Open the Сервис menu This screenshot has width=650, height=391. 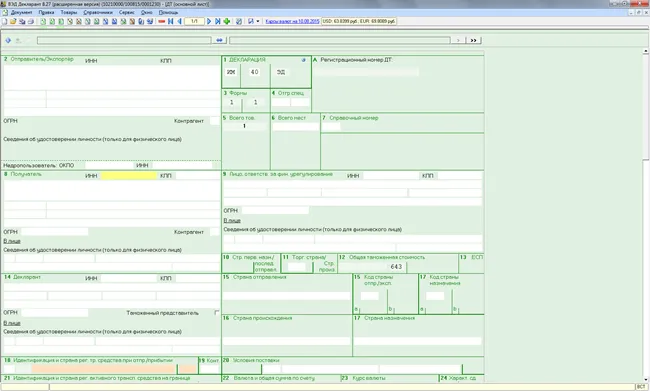(x=126, y=12)
